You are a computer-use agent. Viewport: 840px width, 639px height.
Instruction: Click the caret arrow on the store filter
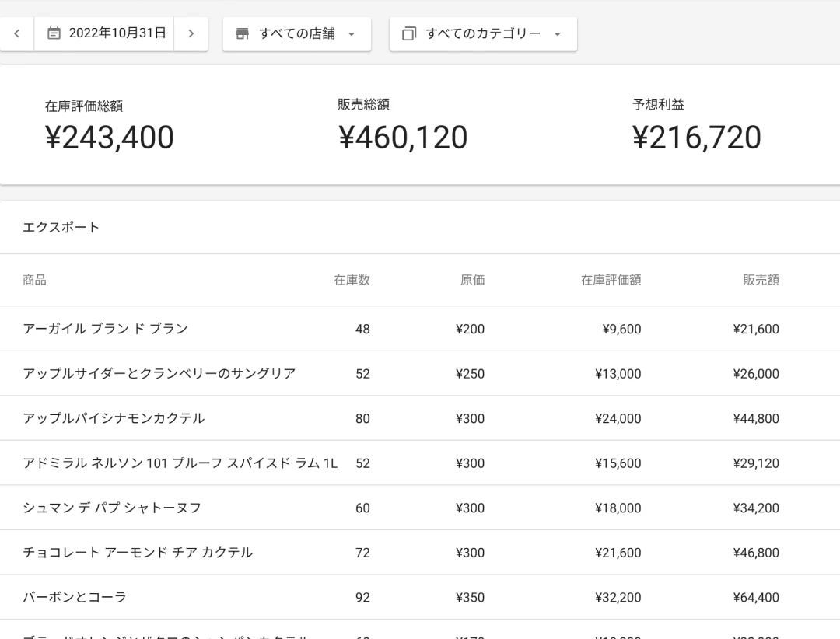tap(352, 34)
